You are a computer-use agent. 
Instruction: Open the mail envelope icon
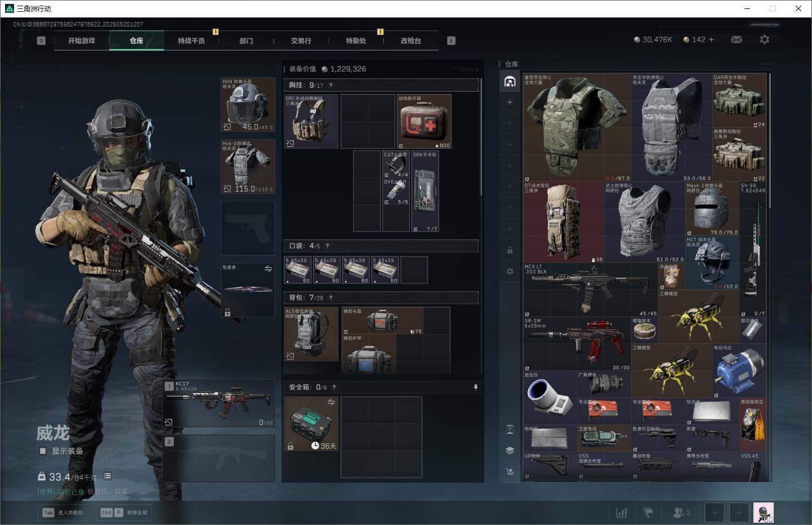point(737,39)
